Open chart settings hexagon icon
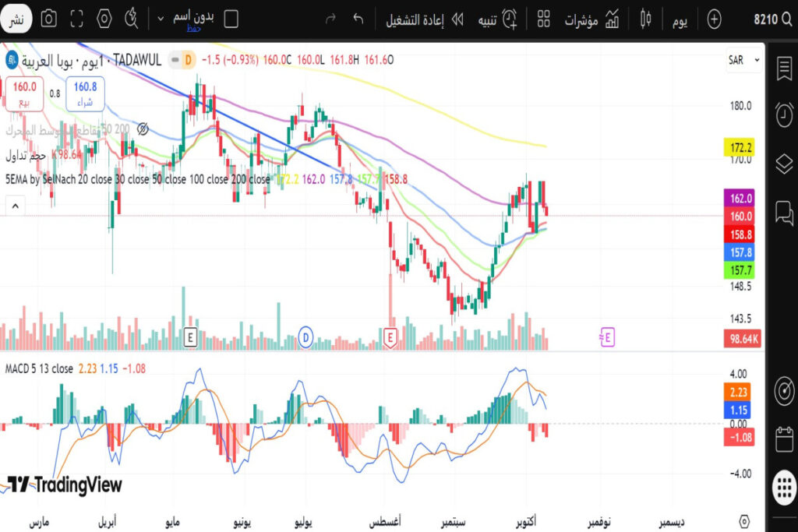The image size is (798, 532). tap(105, 18)
